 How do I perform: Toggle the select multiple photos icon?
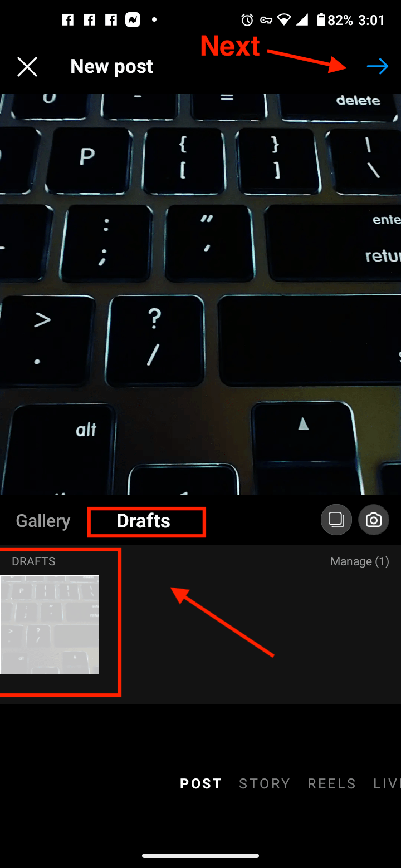pos(336,520)
